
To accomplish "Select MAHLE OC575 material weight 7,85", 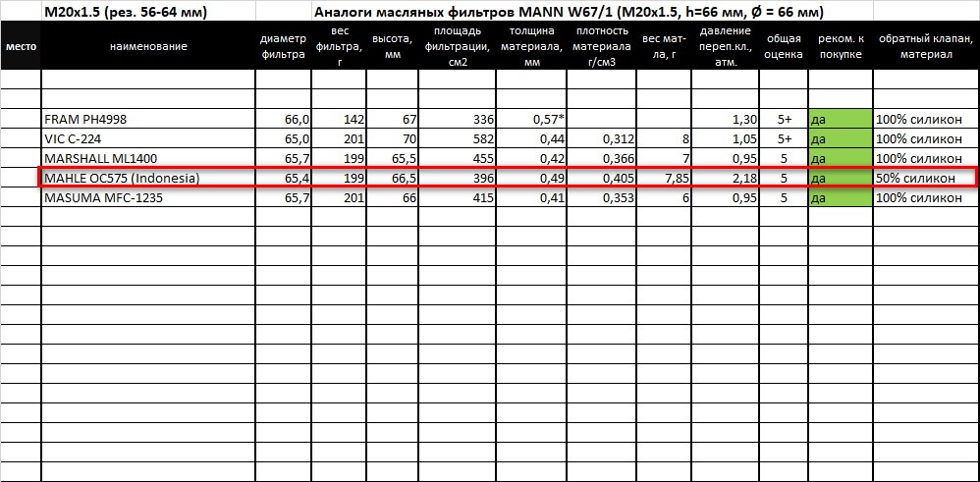I will [x=664, y=178].
